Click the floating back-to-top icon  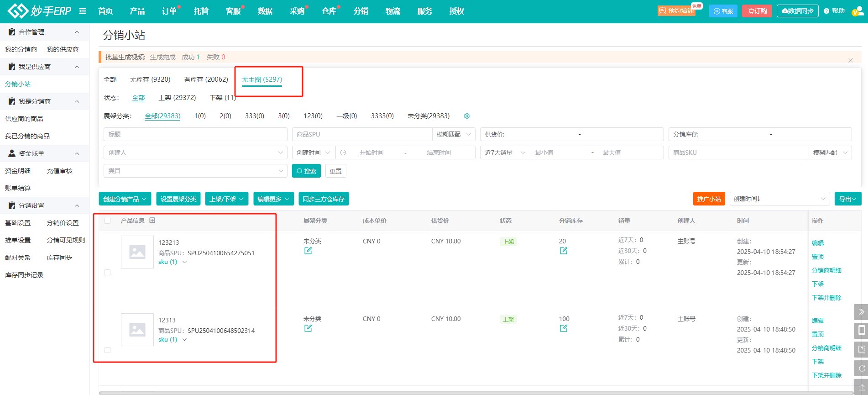[861, 386]
